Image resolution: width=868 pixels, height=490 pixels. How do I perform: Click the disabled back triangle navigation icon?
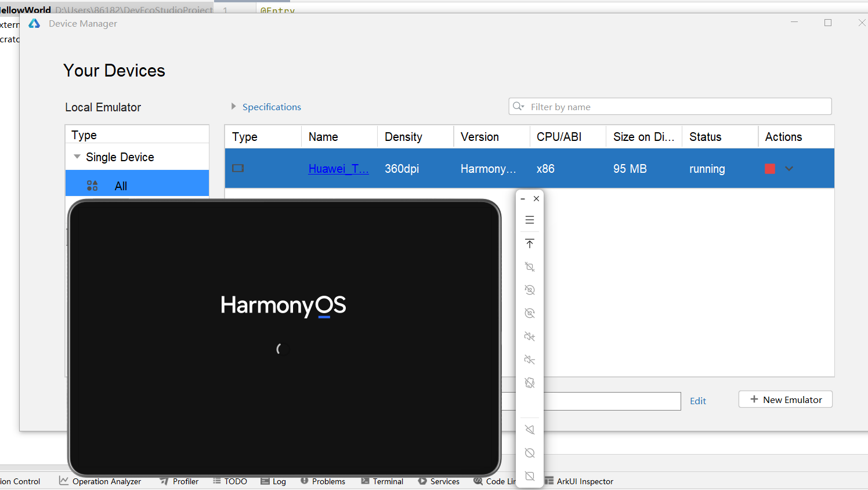(530, 430)
